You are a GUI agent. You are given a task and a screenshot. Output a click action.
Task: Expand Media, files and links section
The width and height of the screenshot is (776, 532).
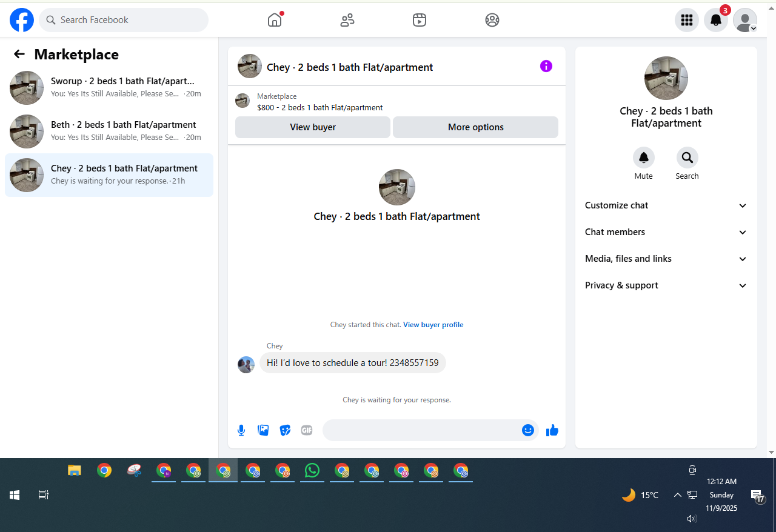click(x=666, y=259)
